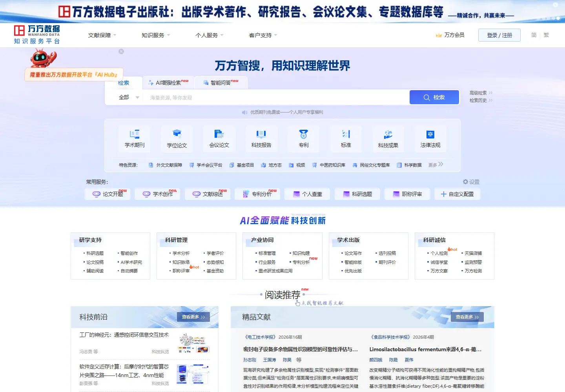Click the 登录 / 注册 button

coord(499,35)
